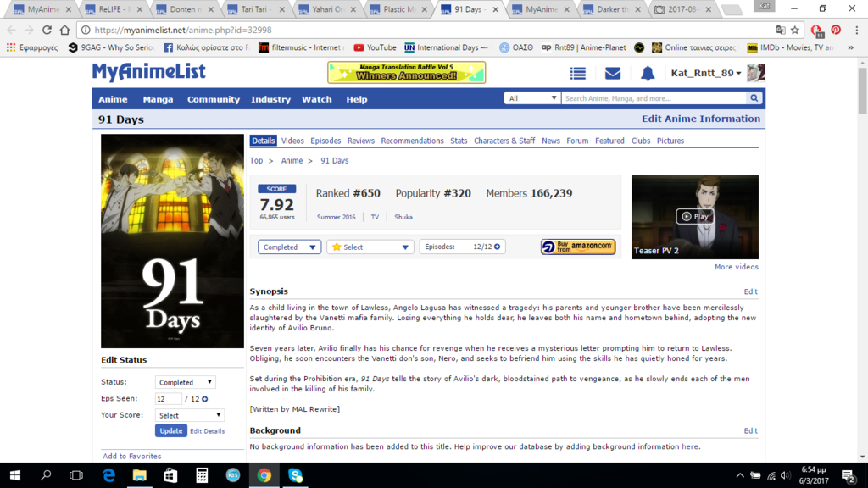Open the Community menu
Viewport: 868px width, 488px height.
[213, 99]
